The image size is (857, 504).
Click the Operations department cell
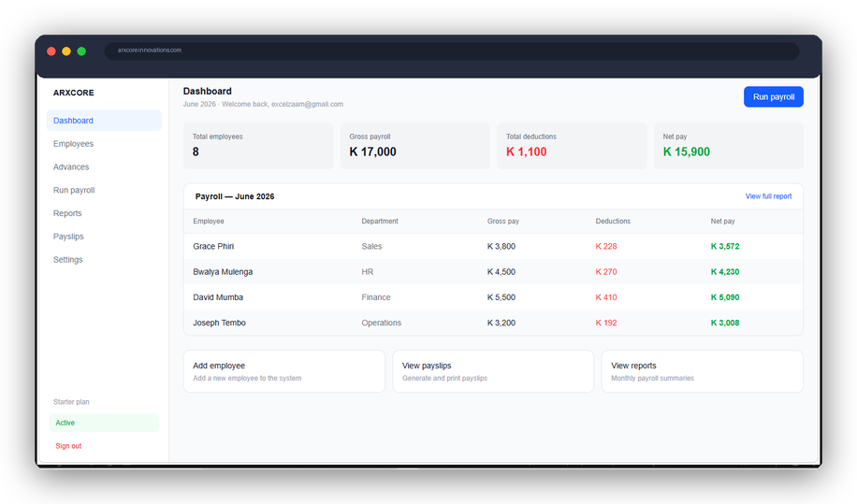(x=382, y=323)
